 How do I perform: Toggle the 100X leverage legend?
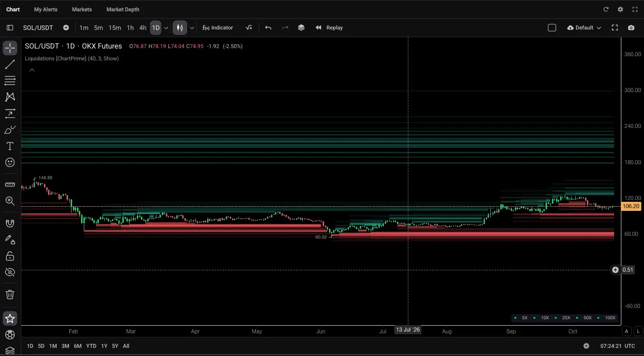pos(607,318)
